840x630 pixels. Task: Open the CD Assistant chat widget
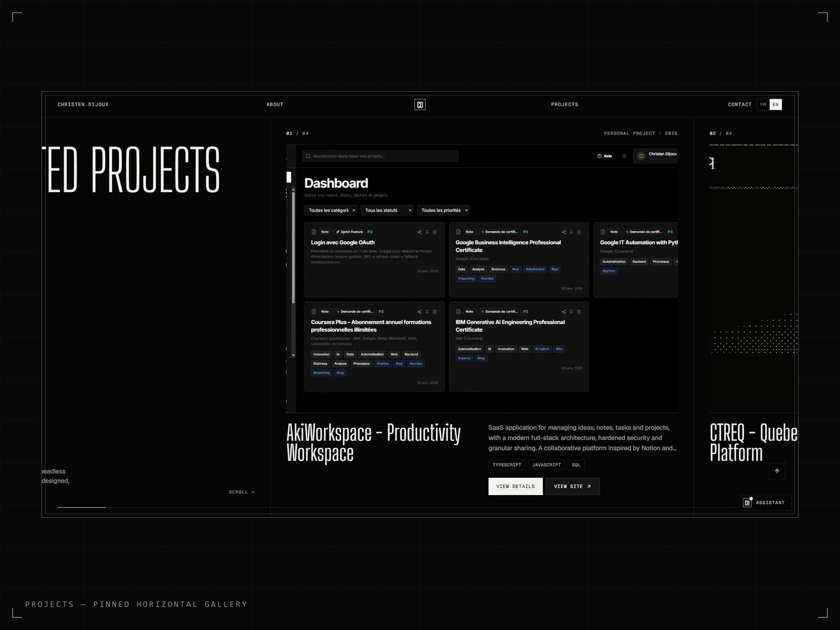coord(765,503)
